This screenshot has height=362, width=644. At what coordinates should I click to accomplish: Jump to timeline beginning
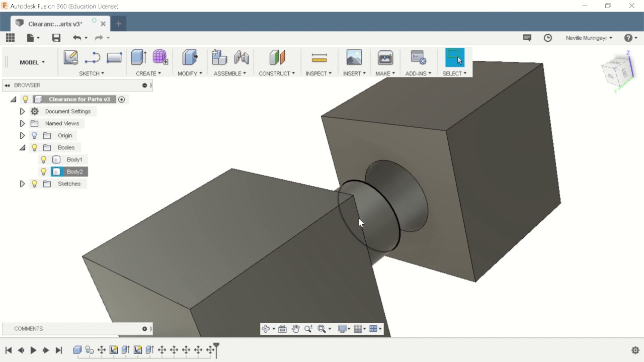click(x=9, y=350)
